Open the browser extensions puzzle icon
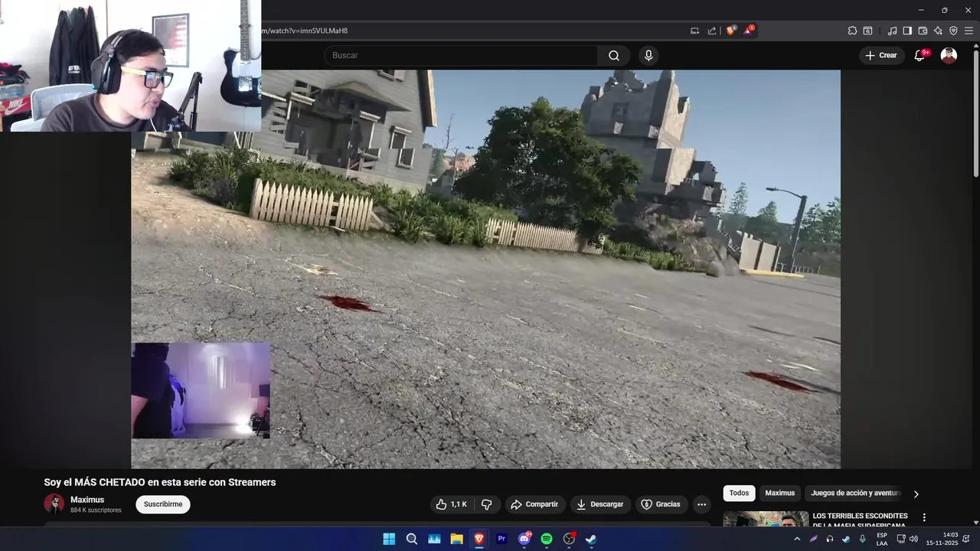Screen dimensions: 980x551 [852, 31]
